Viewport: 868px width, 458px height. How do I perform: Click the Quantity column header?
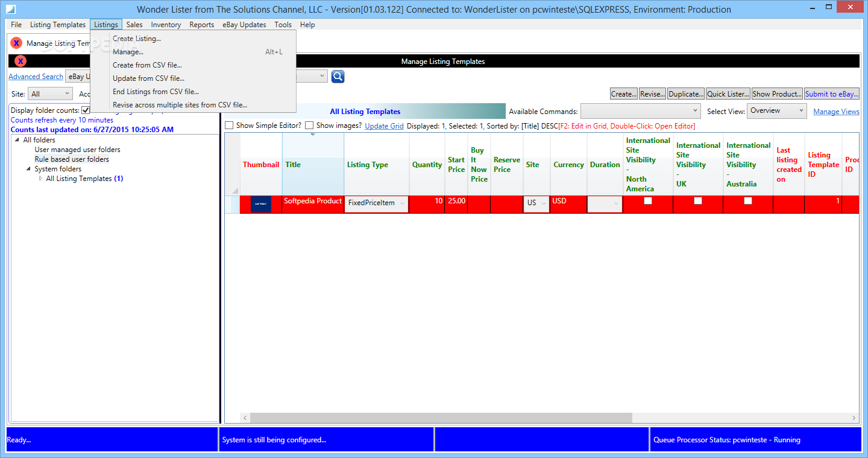coord(427,165)
